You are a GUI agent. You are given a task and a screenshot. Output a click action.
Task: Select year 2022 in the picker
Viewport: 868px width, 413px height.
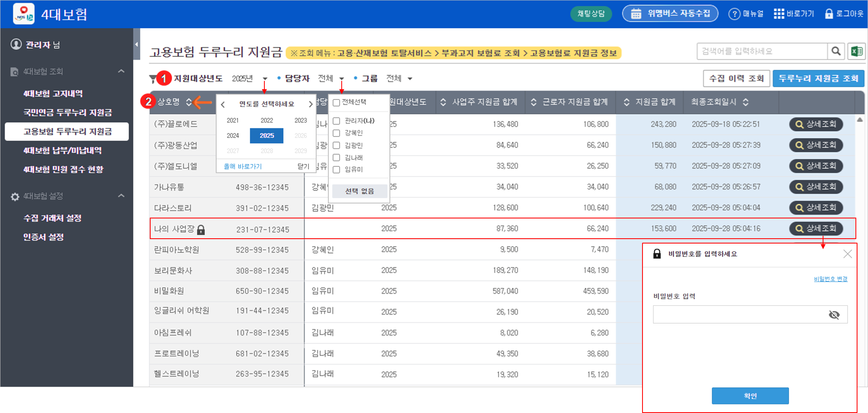(266, 121)
